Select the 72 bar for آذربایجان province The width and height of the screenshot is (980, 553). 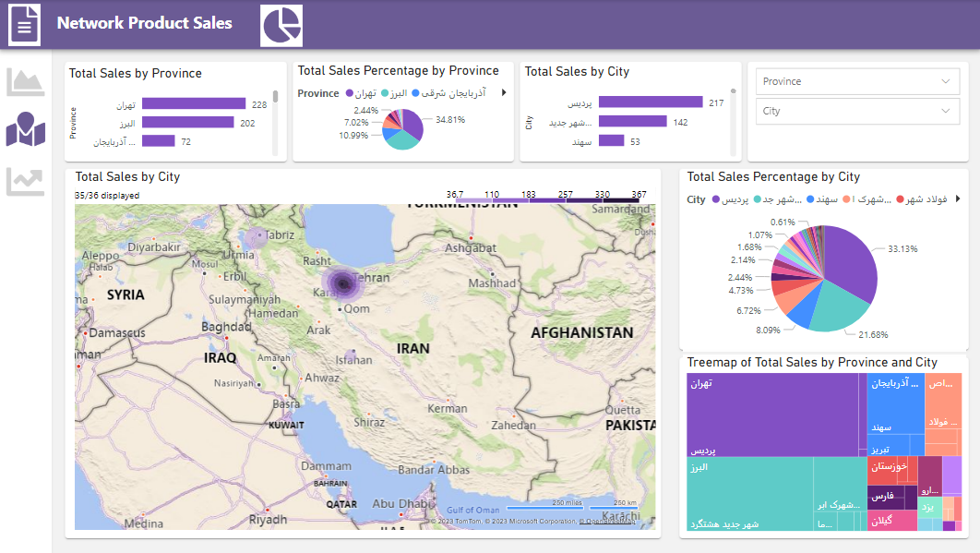[158, 141]
